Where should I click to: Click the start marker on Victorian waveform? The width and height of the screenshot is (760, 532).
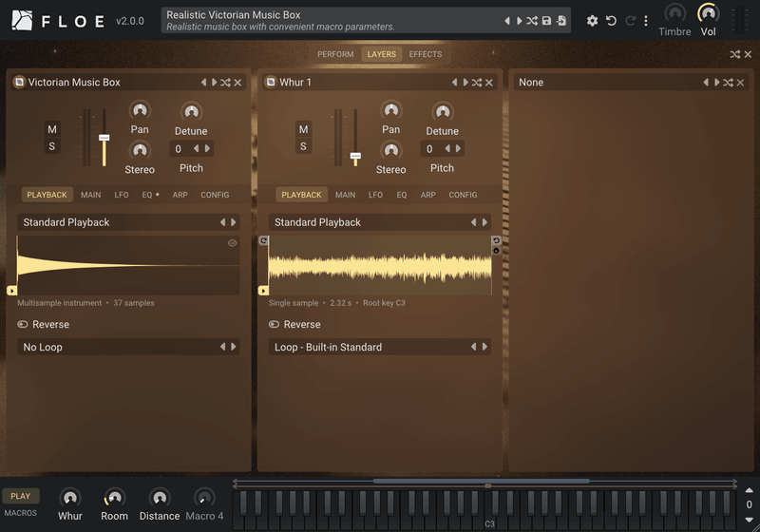[x=12, y=291]
